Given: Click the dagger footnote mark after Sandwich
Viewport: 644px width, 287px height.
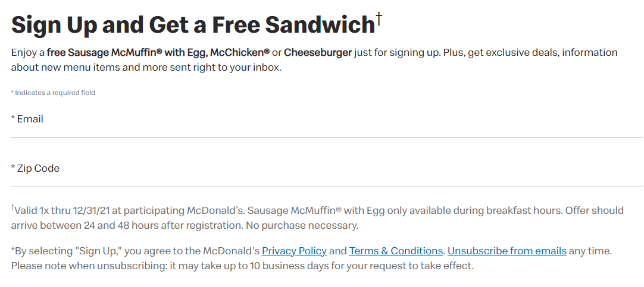Looking at the screenshot, I should click(379, 18).
